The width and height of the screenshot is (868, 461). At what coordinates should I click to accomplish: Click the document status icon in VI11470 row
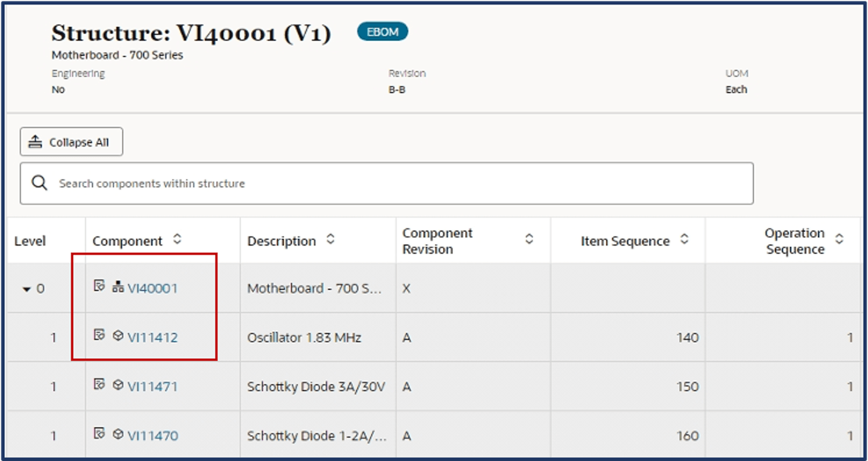point(99,434)
